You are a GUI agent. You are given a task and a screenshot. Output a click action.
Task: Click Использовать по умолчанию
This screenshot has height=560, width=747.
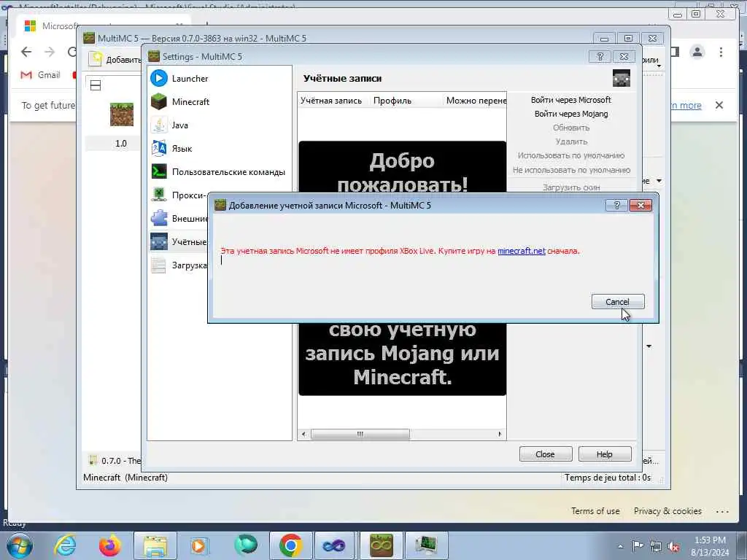tap(570, 155)
